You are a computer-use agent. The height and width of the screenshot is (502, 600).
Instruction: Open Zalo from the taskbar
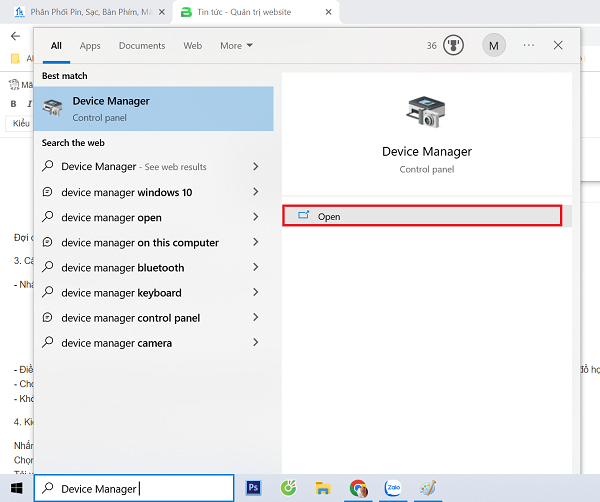pyautogui.click(x=393, y=488)
